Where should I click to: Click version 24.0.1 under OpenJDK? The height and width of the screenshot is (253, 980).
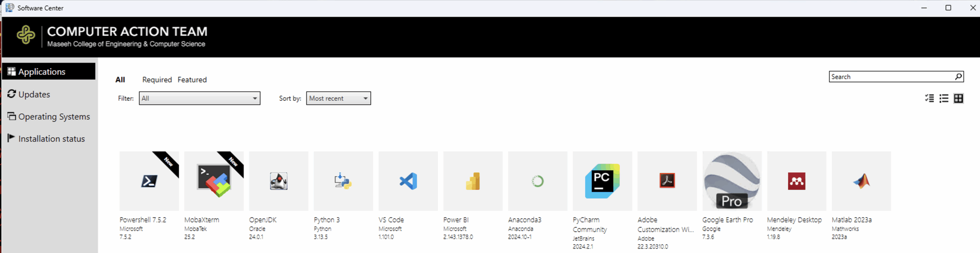[256, 237]
